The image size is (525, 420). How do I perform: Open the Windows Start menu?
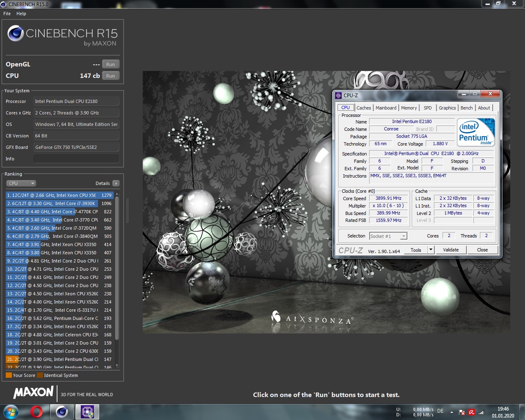click(x=10, y=411)
